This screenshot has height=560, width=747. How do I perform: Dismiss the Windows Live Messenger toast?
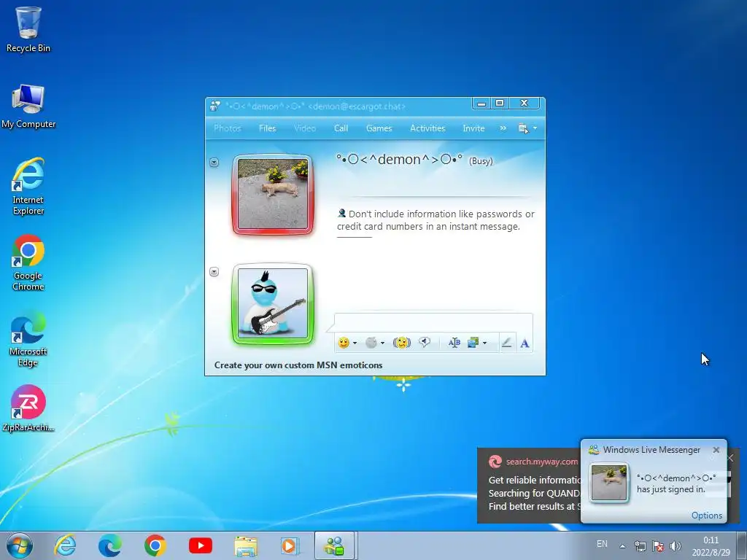(716, 450)
